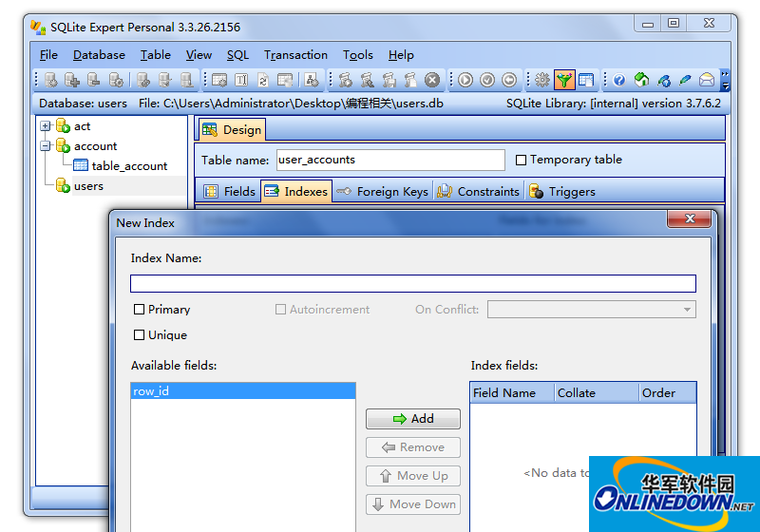
Task: Toggle the Autoincrement checkbox
Action: coord(280,309)
